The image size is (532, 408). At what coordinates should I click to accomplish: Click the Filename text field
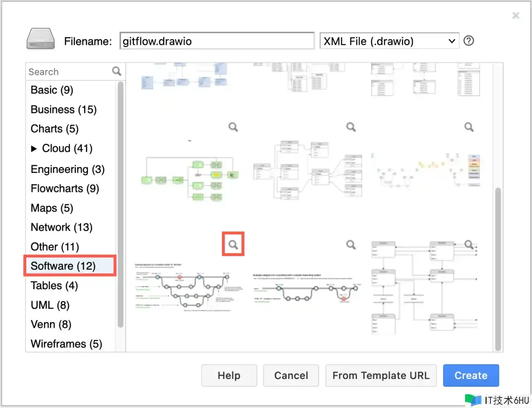pos(217,41)
